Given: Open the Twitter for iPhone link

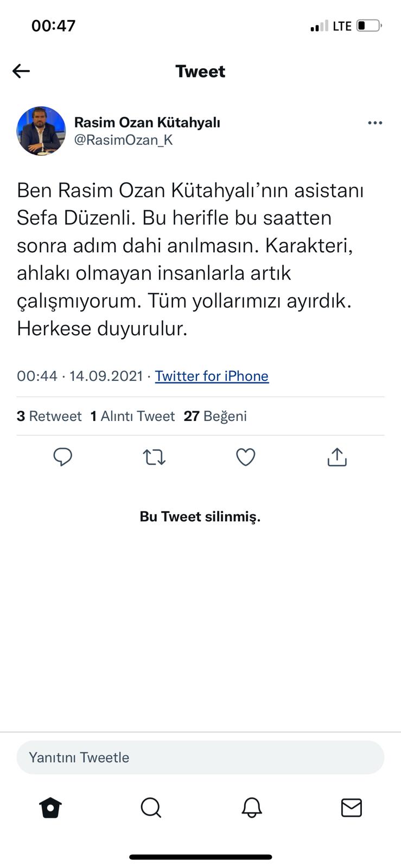Looking at the screenshot, I should click(x=212, y=376).
